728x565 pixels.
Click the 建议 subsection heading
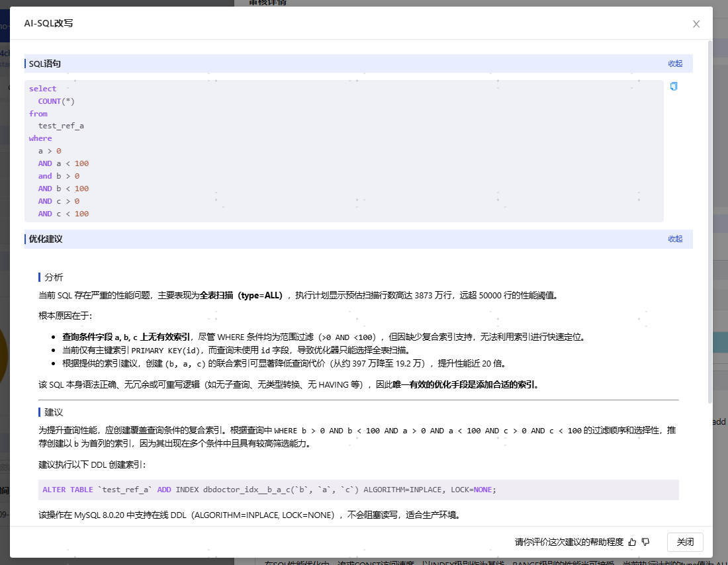(x=54, y=412)
